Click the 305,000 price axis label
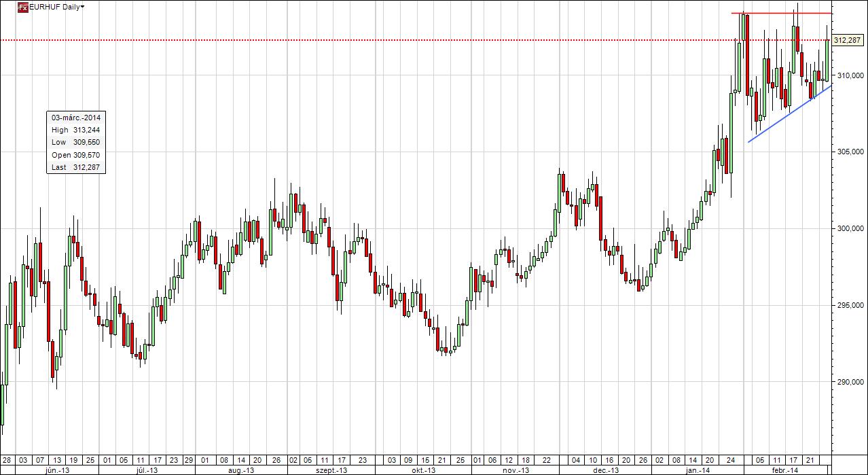The image size is (868, 475). click(x=849, y=152)
